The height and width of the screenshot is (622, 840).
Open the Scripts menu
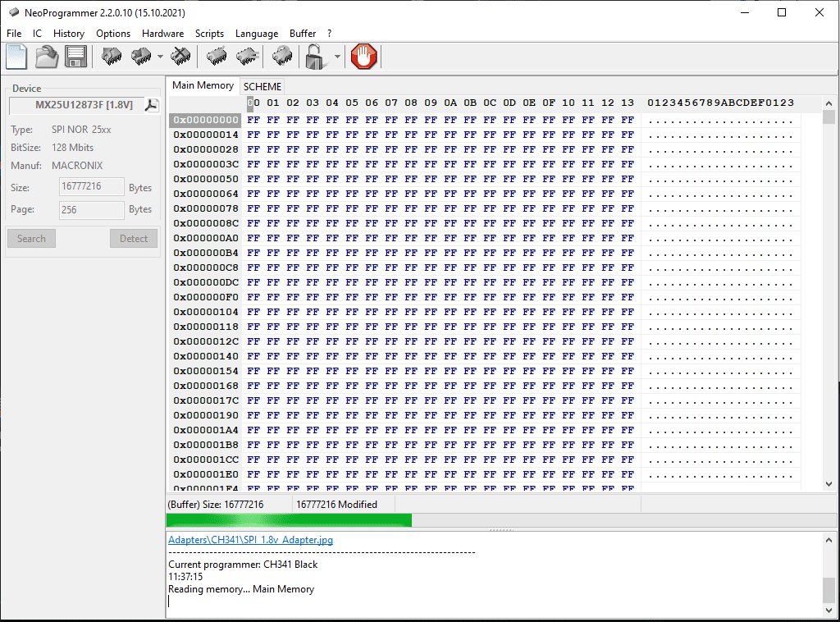[209, 33]
